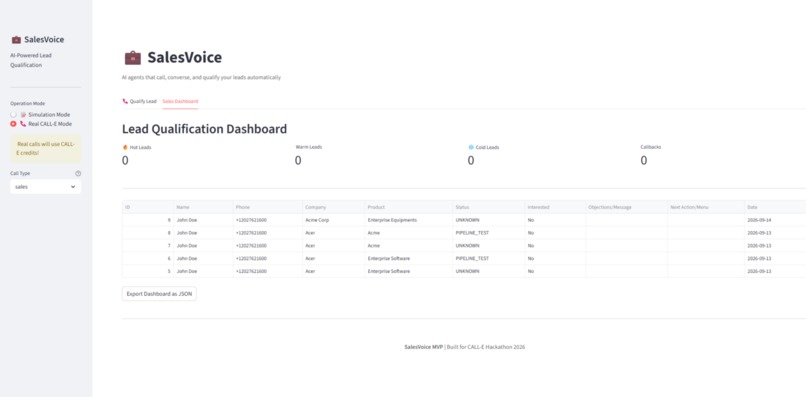Switch to the Qualify Lead tab
Image resolution: width=806 pixels, height=397 pixels.
pyautogui.click(x=139, y=101)
